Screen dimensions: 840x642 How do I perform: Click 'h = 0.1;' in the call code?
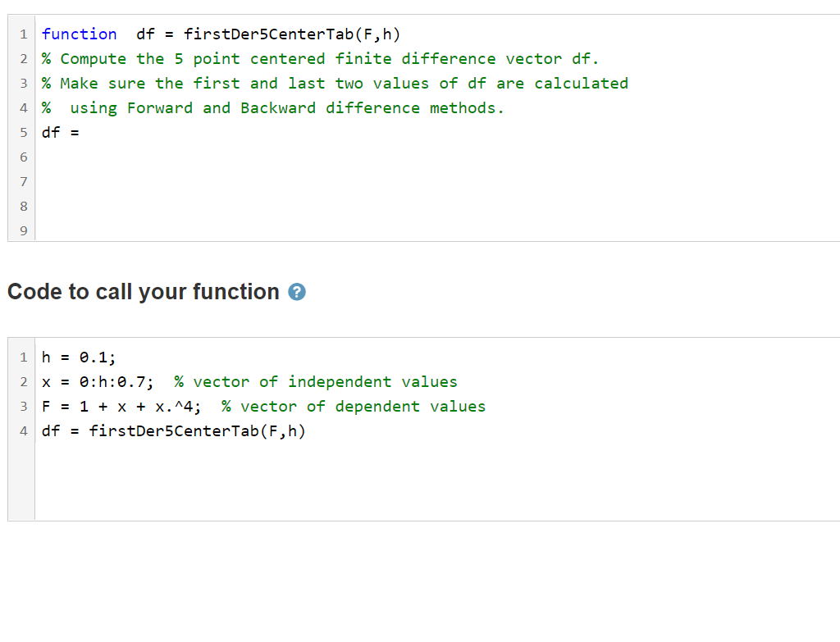(79, 357)
